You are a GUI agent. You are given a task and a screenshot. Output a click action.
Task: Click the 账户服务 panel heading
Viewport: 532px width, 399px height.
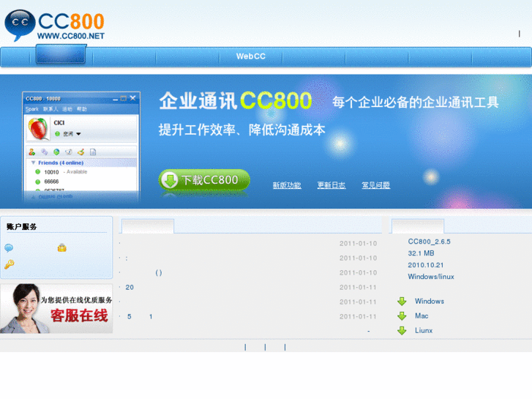[21, 227]
